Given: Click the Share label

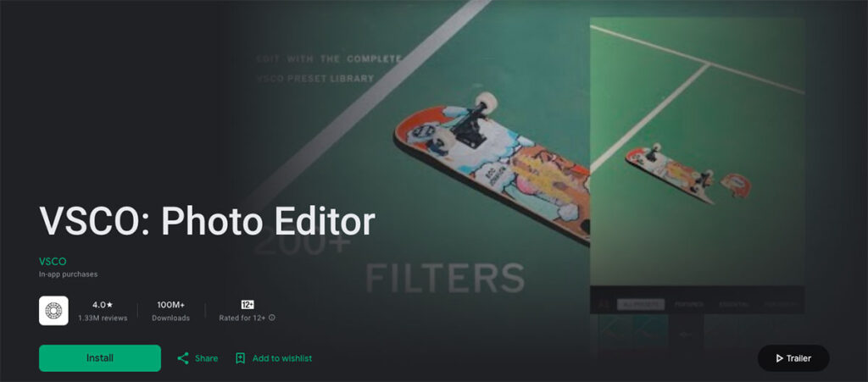Looking at the screenshot, I should pos(206,358).
